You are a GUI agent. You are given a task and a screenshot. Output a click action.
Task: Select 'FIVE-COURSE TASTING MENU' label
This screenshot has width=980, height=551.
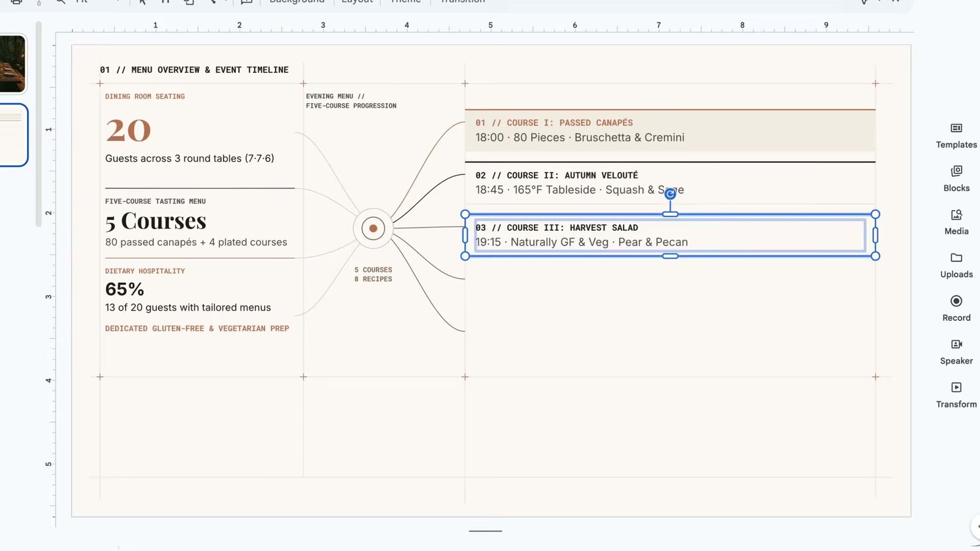pyautogui.click(x=155, y=201)
